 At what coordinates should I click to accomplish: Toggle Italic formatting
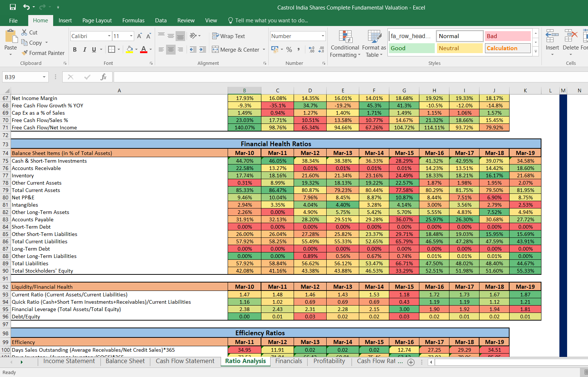tap(85, 49)
